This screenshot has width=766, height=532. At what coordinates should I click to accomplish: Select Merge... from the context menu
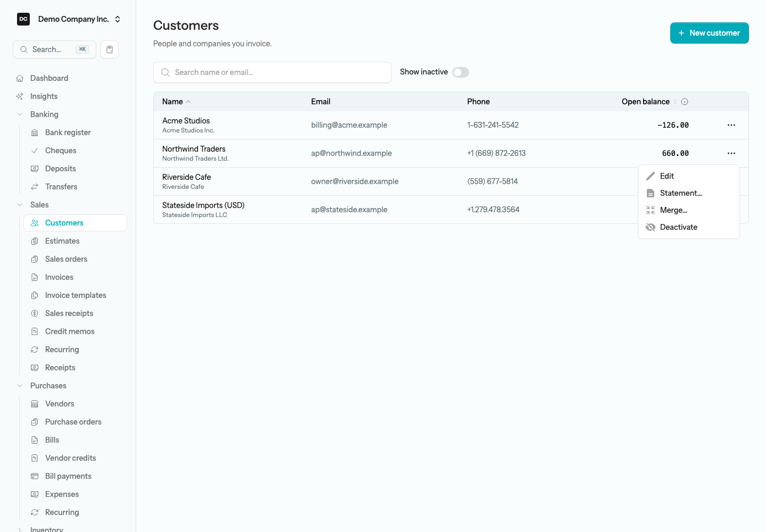(x=689, y=210)
